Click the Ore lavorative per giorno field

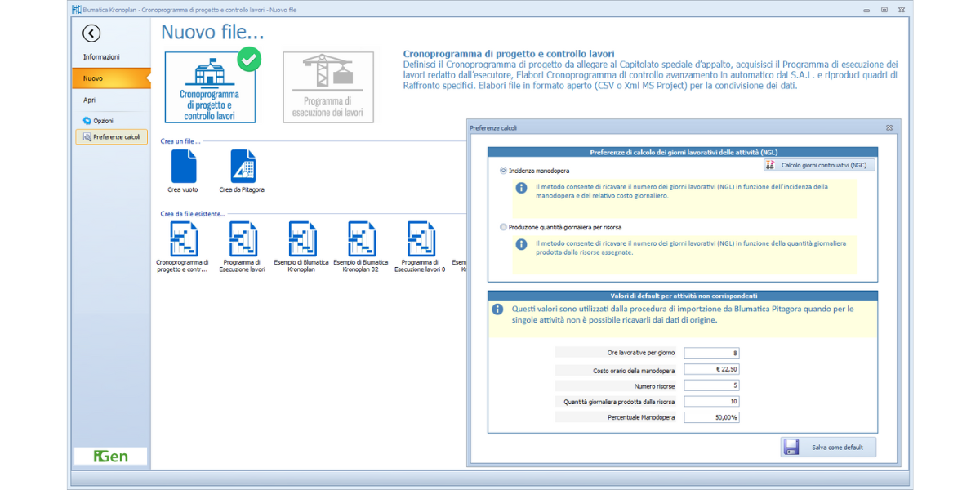pyautogui.click(x=711, y=353)
